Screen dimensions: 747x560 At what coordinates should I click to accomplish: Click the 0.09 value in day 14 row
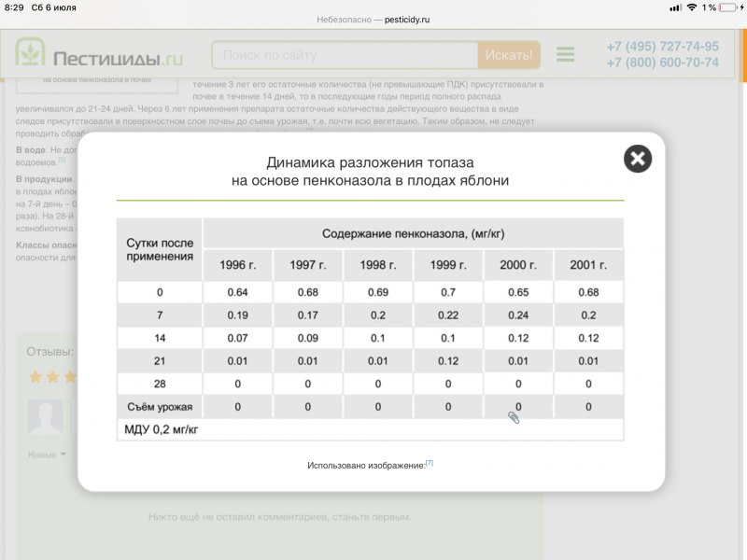[308, 338]
